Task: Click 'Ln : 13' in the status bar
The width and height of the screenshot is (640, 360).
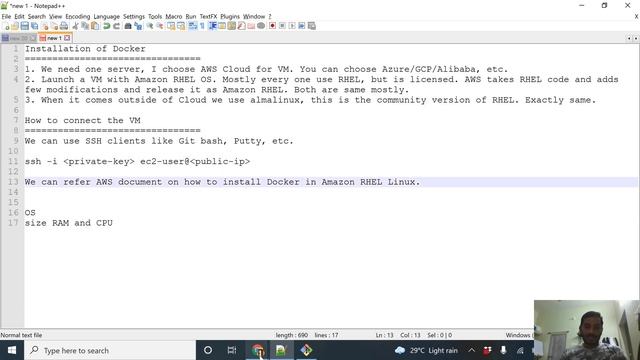Action: pos(384,335)
